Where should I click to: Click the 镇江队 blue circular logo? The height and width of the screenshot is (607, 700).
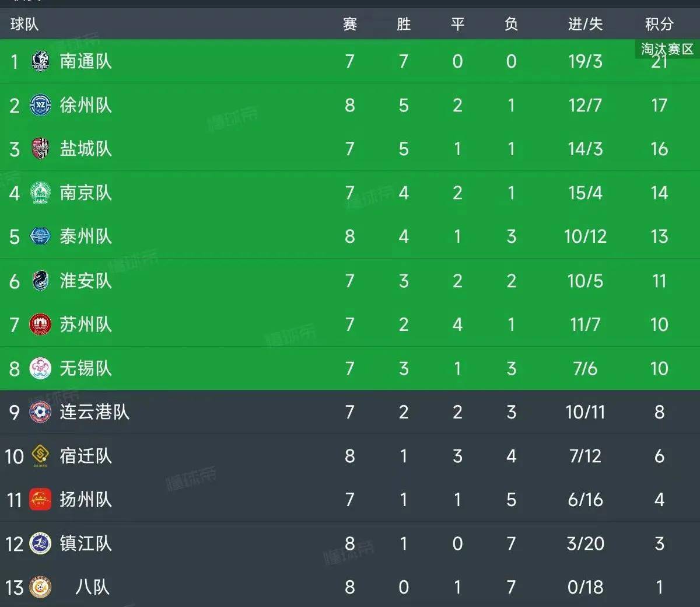point(40,543)
